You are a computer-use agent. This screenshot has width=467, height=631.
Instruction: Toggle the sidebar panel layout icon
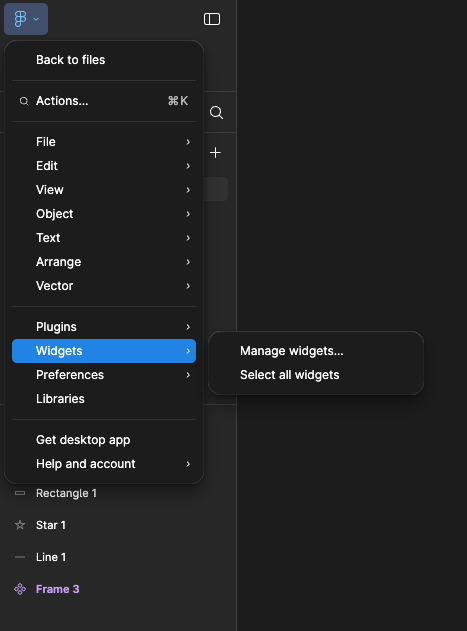pyautogui.click(x=212, y=19)
